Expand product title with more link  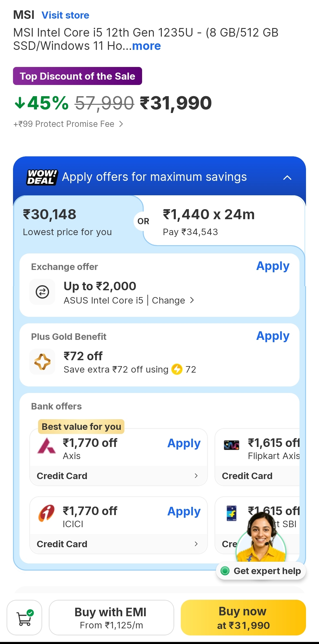147,46
